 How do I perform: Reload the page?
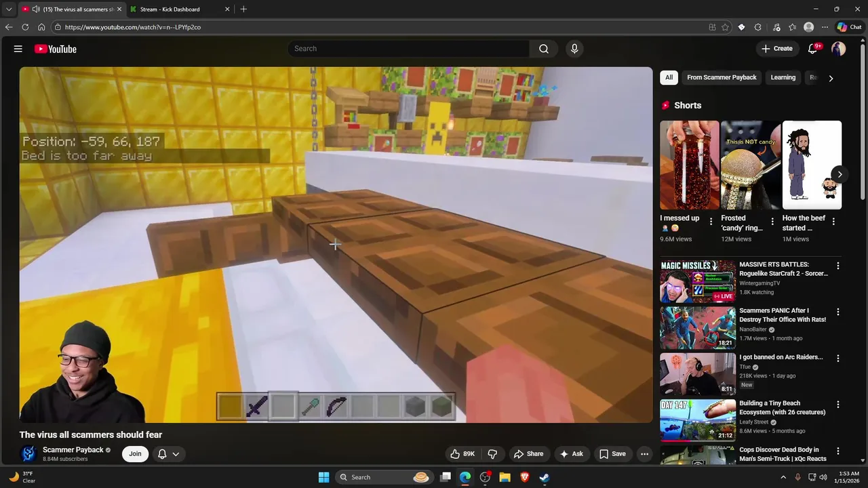tap(25, 27)
